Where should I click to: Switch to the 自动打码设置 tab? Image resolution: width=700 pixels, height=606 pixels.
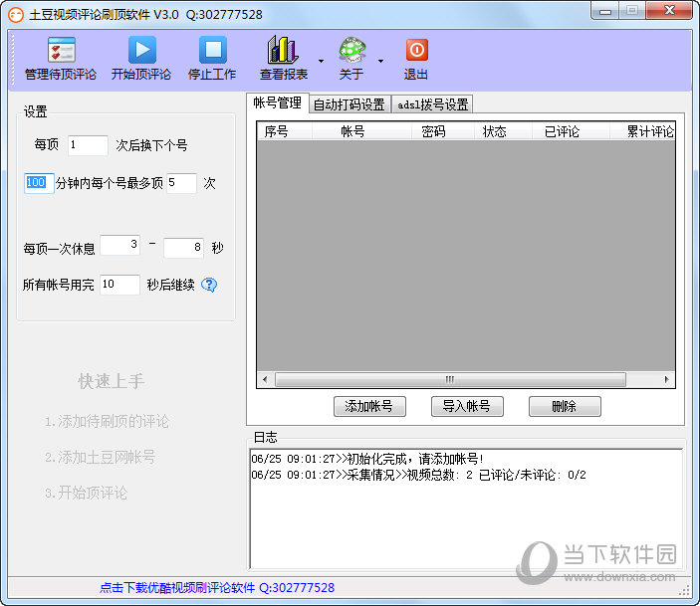350,104
